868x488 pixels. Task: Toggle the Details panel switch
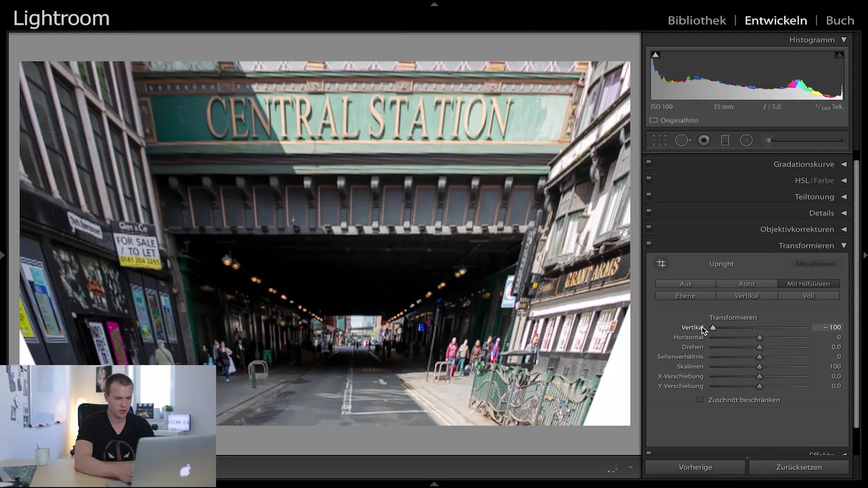(x=649, y=211)
